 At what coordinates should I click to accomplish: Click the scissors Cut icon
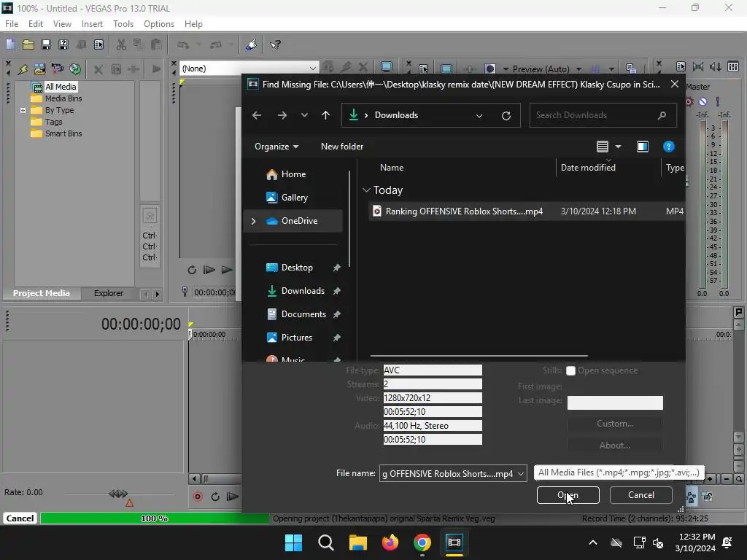point(121,44)
